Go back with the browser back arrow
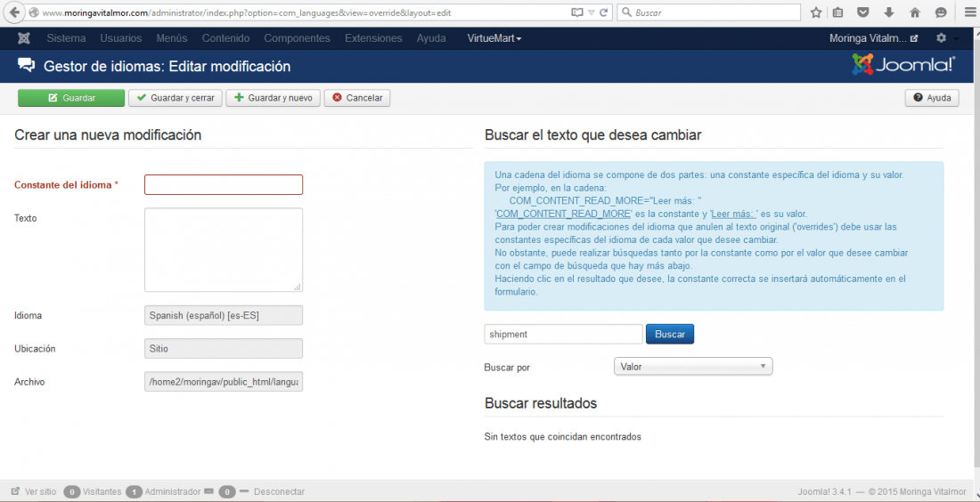The height and width of the screenshot is (502, 980). click(15, 12)
